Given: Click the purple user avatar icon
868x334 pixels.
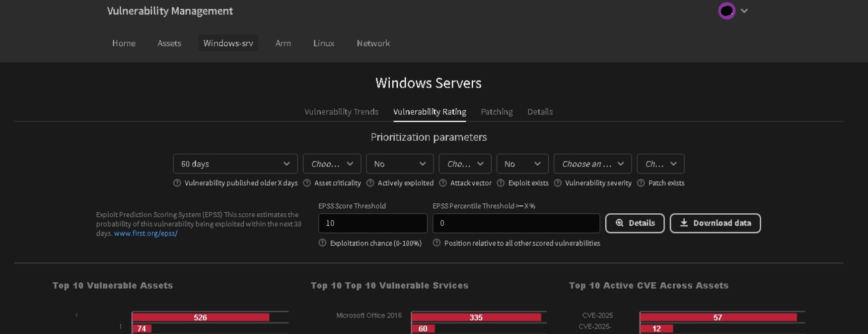Looking at the screenshot, I should [x=726, y=10].
